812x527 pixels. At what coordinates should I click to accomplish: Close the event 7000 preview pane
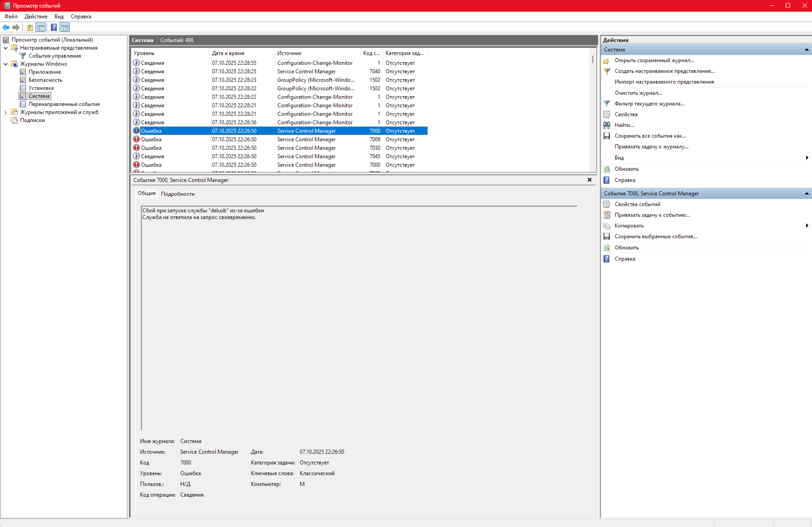pos(589,180)
